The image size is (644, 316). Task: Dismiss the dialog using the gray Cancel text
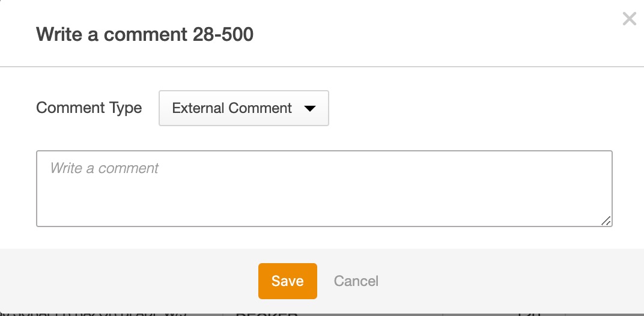pyautogui.click(x=356, y=281)
